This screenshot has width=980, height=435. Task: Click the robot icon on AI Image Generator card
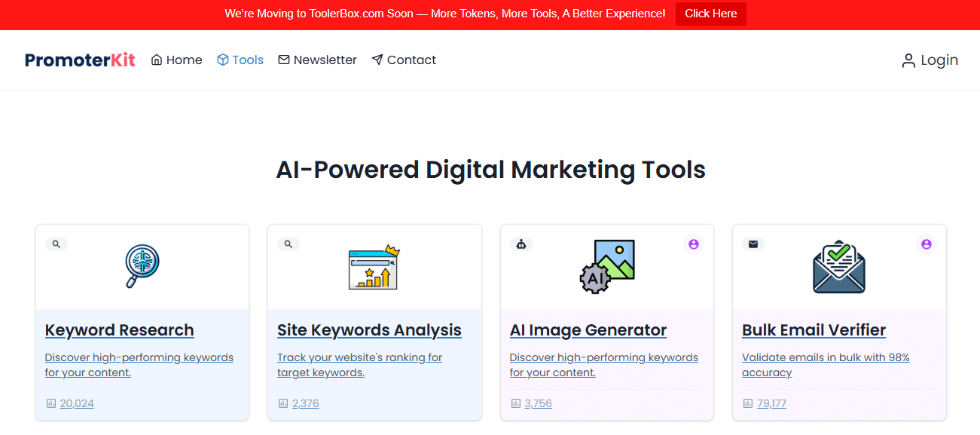click(x=521, y=244)
